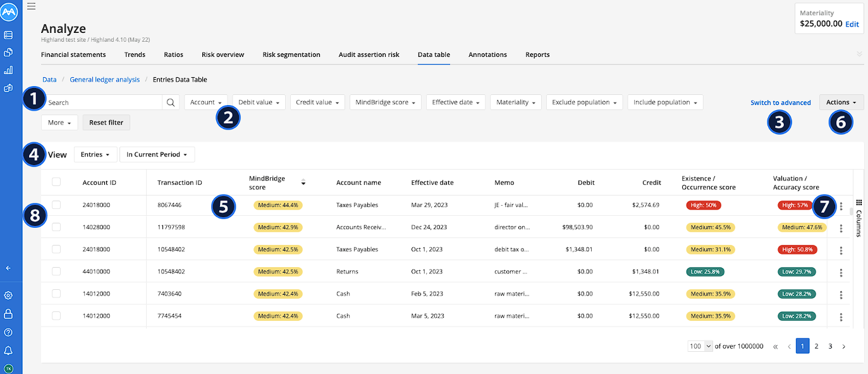Go to page 2
This screenshot has width=868, height=374.
[816, 346]
